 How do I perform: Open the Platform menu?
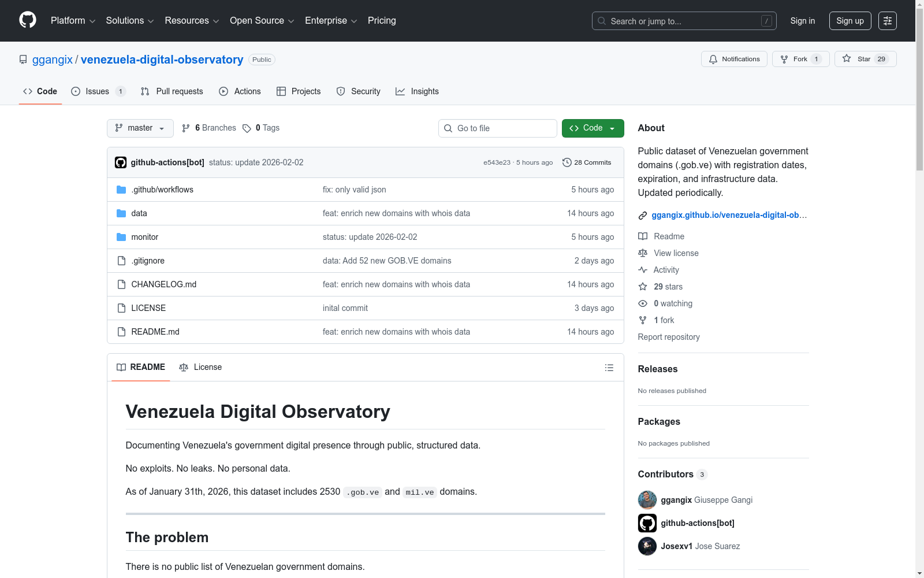(x=73, y=21)
